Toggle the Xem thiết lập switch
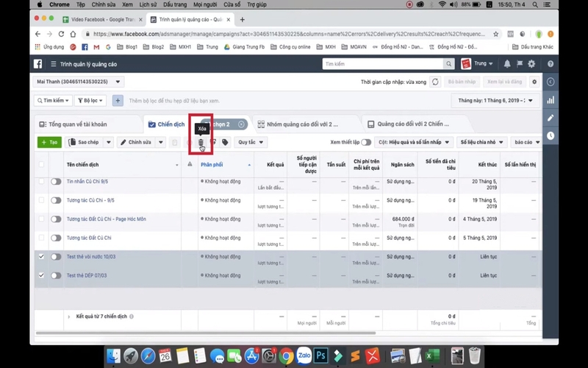This screenshot has width=588, height=368. 366,142
